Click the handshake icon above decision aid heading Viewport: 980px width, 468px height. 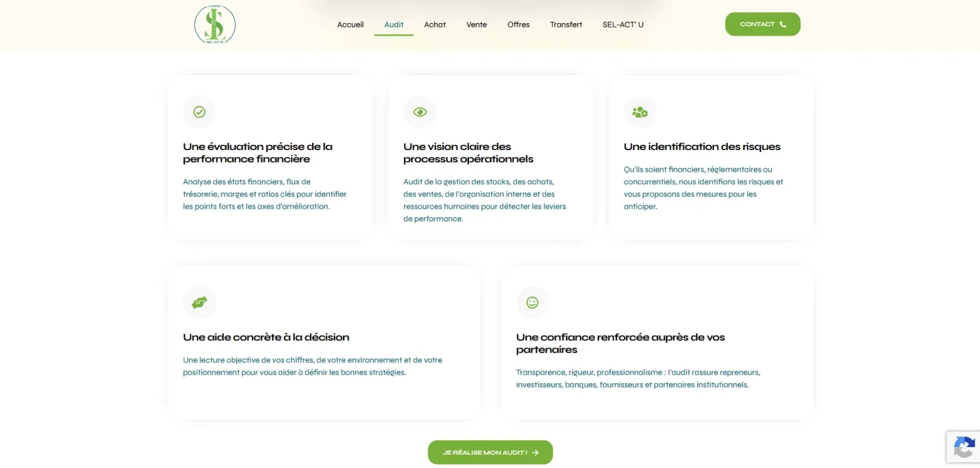[x=199, y=303]
